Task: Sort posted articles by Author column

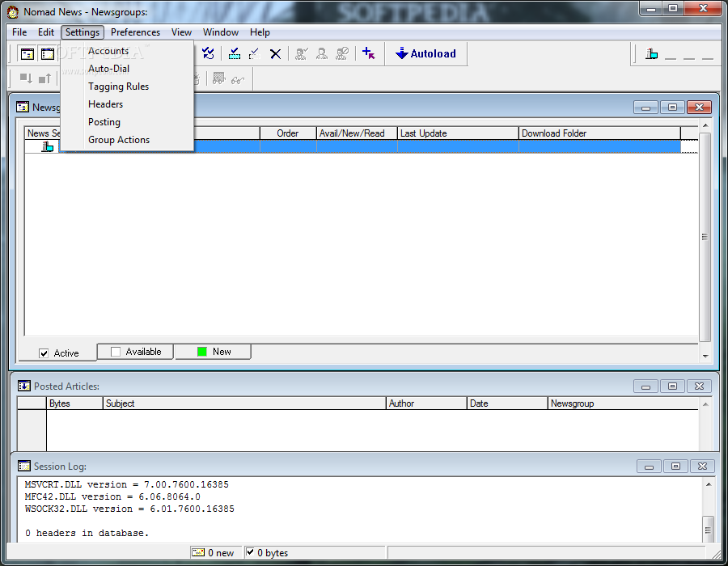Action: (426, 403)
